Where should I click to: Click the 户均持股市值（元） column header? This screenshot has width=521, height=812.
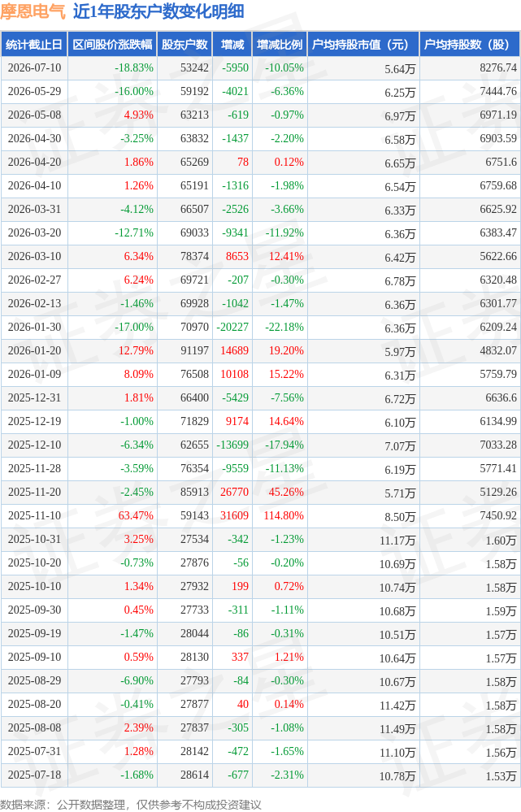(x=363, y=45)
